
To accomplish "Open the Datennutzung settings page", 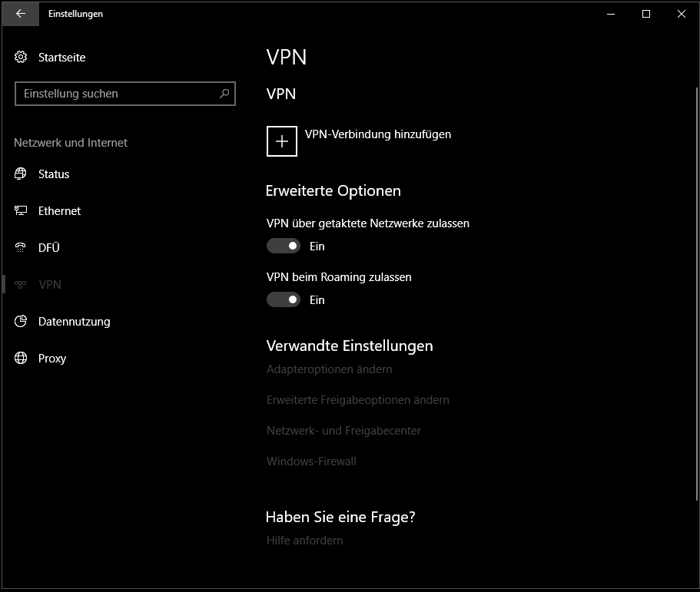I will [74, 322].
